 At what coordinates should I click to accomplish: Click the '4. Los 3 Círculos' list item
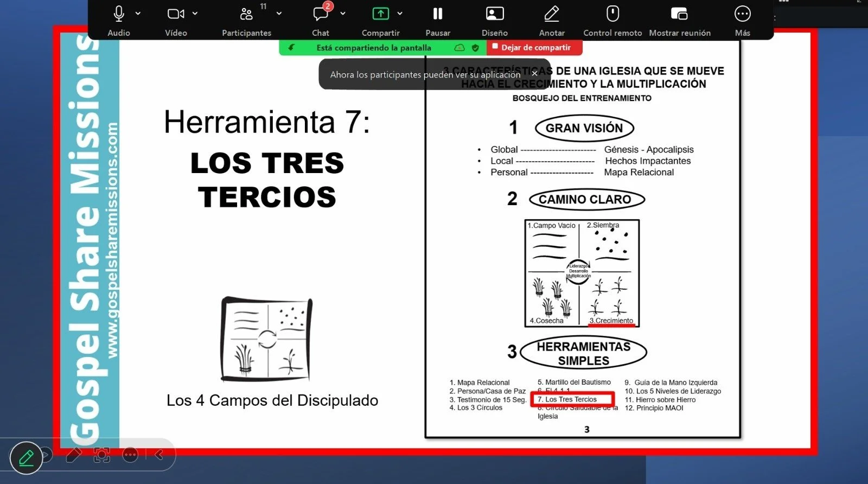476,407
